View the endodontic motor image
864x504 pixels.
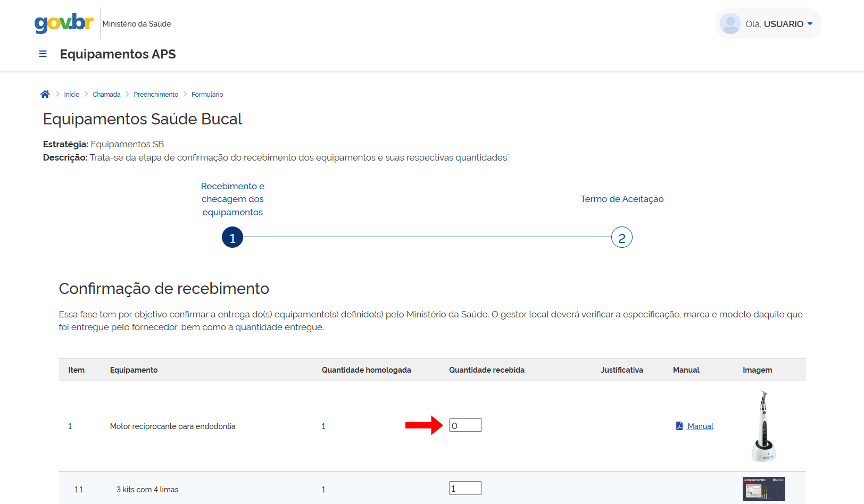[x=763, y=426]
